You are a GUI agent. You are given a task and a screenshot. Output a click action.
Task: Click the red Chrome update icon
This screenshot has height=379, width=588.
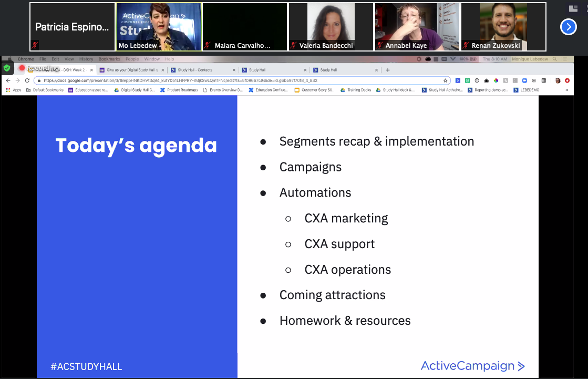click(567, 80)
